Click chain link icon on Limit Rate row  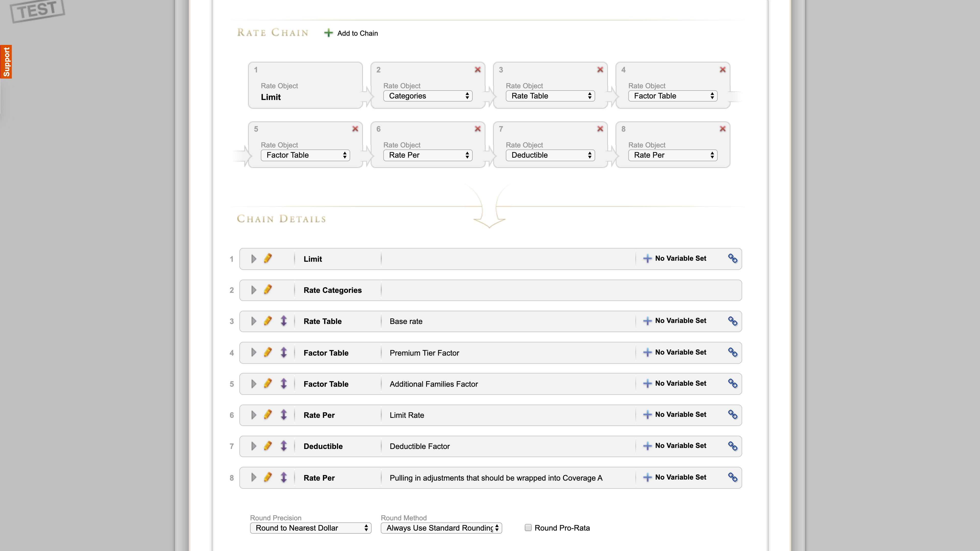pyautogui.click(x=733, y=415)
